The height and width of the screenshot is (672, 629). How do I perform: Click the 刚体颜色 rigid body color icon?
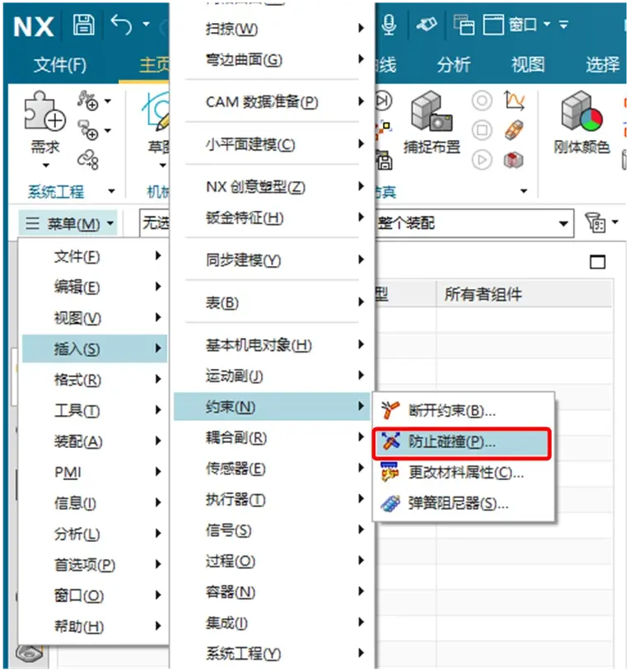(x=582, y=110)
